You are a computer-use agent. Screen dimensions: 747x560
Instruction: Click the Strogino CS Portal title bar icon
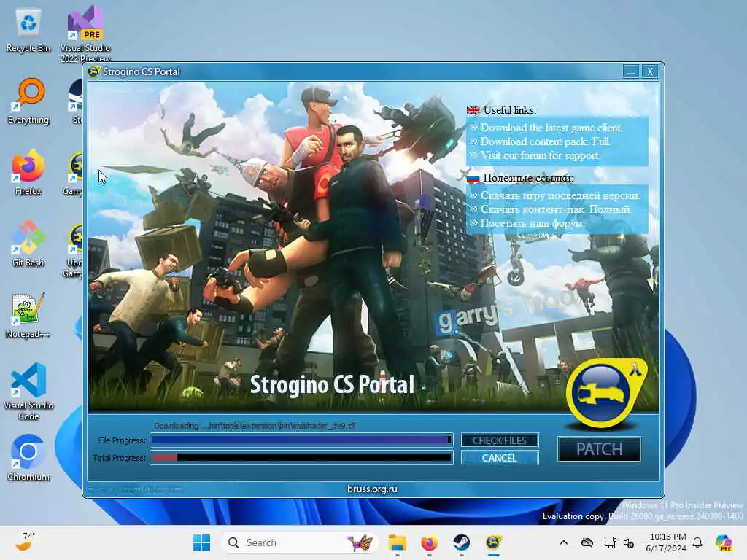click(93, 71)
